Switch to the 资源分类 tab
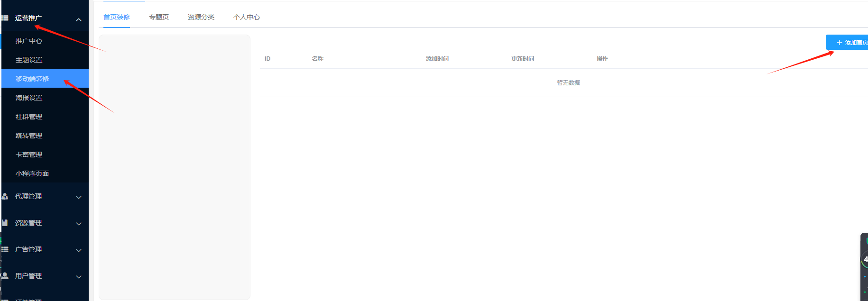 click(x=201, y=17)
